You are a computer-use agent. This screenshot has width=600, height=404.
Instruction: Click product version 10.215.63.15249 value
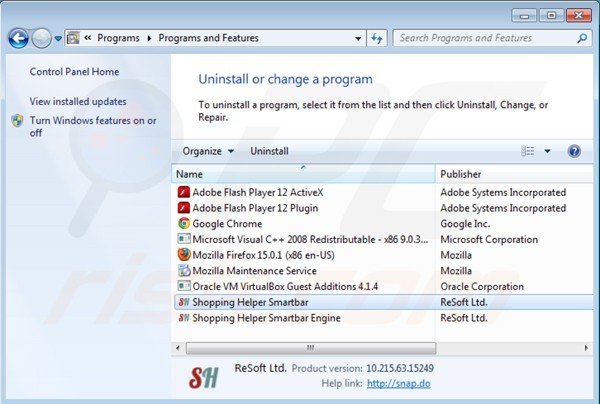400,368
